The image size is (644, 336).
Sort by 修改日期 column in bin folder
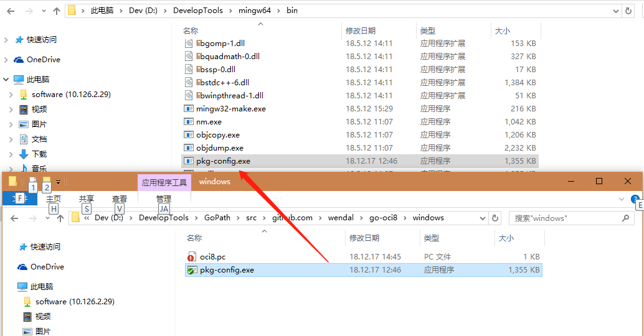361,30
